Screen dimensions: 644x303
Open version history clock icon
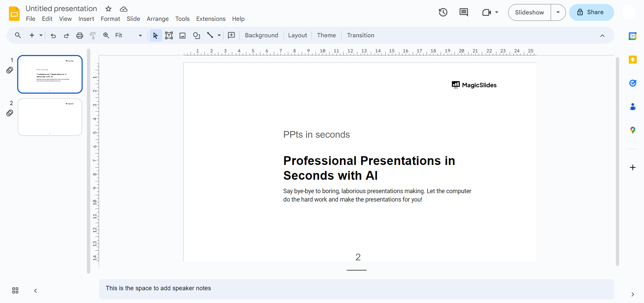[x=443, y=12]
